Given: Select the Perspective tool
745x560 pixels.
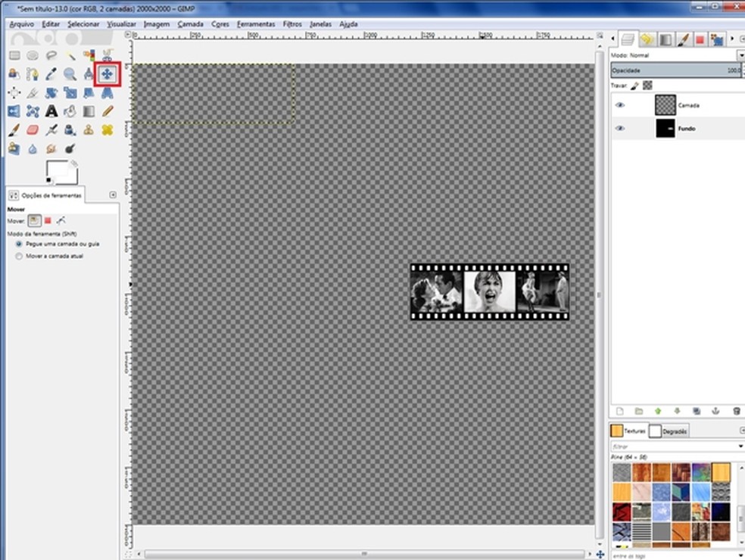Looking at the screenshot, I should tap(108, 92).
